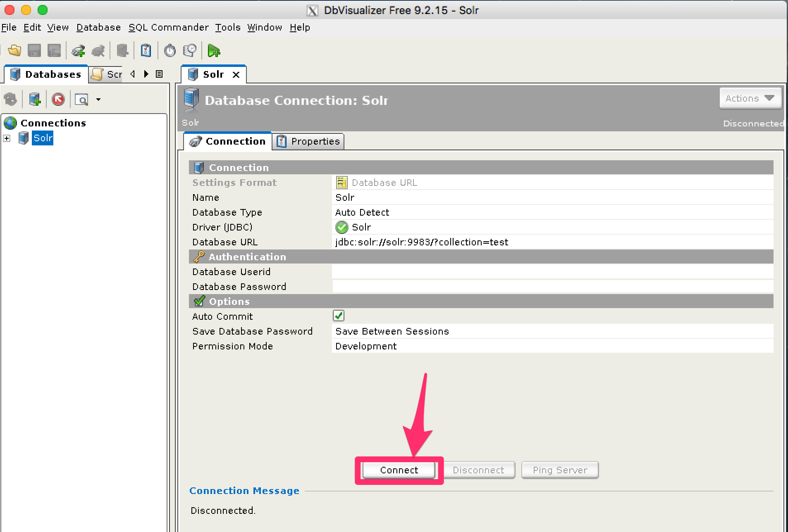
Task: Click the open folder icon in the toolbar
Action: tap(14, 51)
